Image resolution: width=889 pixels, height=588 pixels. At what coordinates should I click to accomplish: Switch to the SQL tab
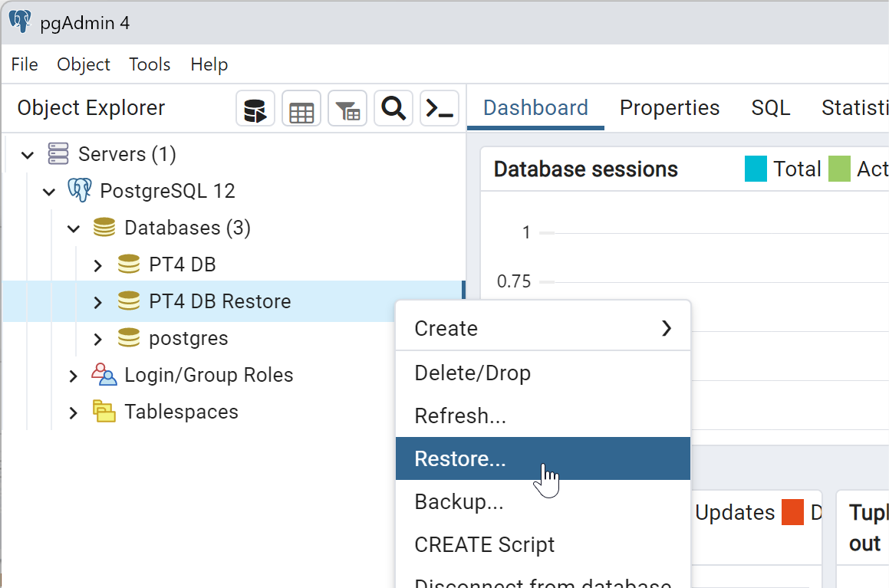[771, 107]
